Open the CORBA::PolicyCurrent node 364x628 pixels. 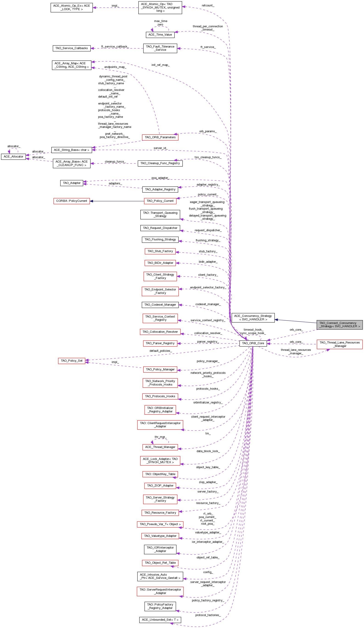[72, 201]
